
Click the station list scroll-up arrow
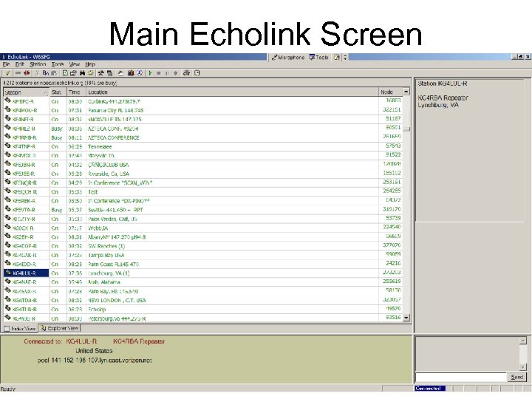coord(406,92)
